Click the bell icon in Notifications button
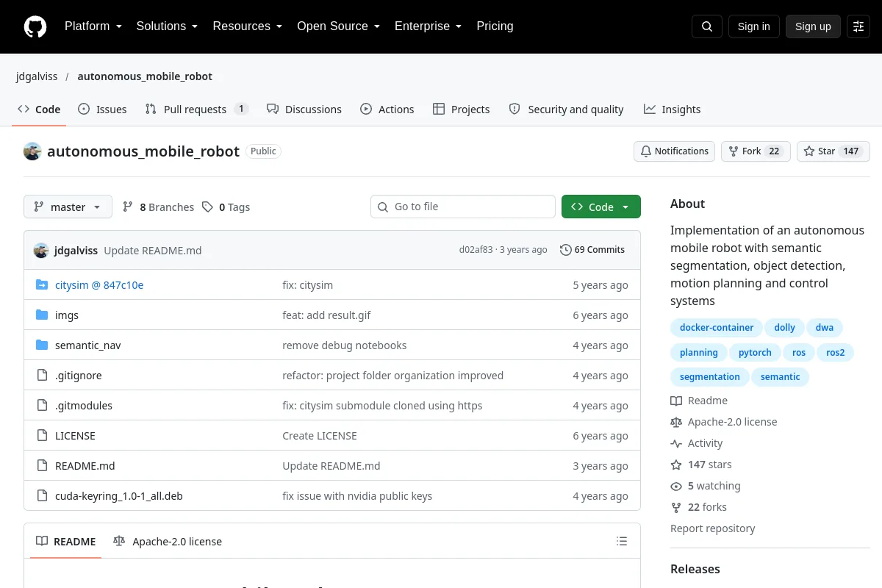This screenshot has width=882, height=588. tap(646, 151)
